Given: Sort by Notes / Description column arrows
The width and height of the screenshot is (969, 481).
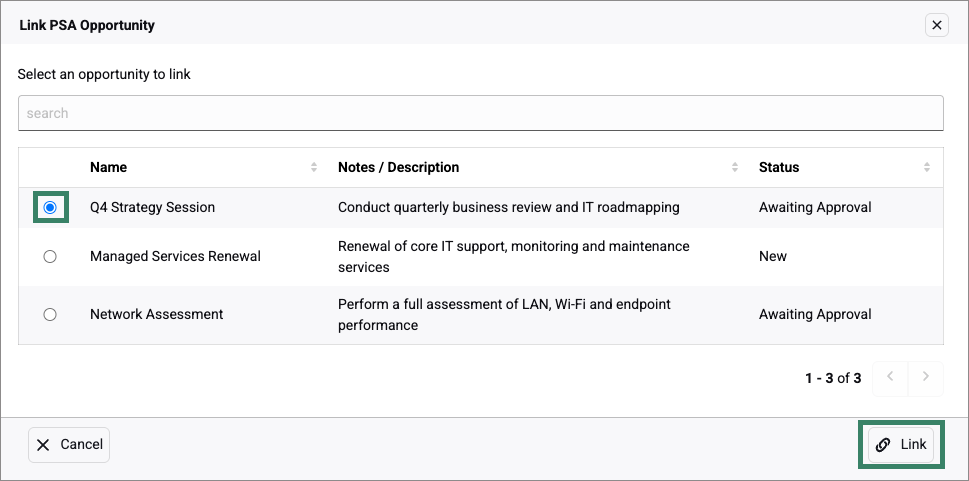Looking at the screenshot, I should tap(735, 167).
